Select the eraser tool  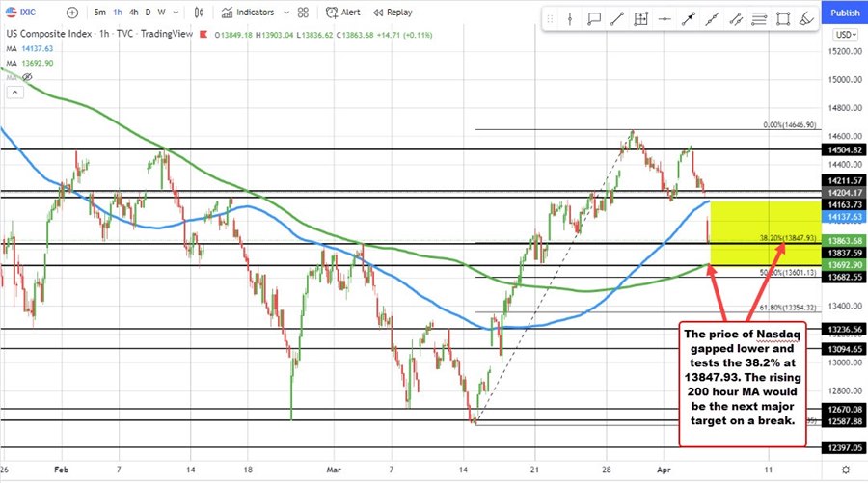pyautogui.click(x=806, y=19)
